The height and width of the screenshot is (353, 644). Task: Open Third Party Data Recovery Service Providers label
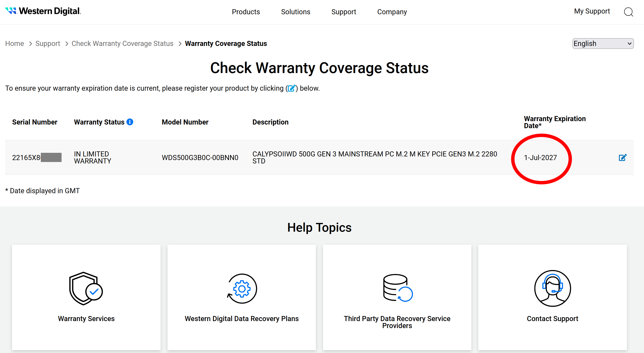(x=397, y=322)
